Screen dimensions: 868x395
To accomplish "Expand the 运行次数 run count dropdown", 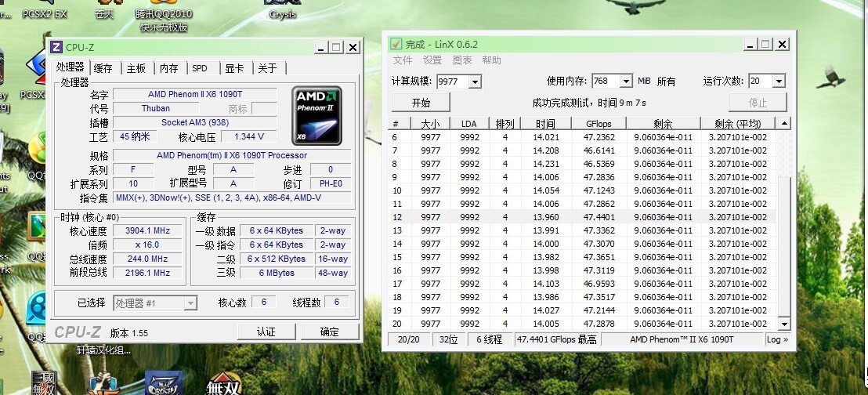I will [x=778, y=82].
